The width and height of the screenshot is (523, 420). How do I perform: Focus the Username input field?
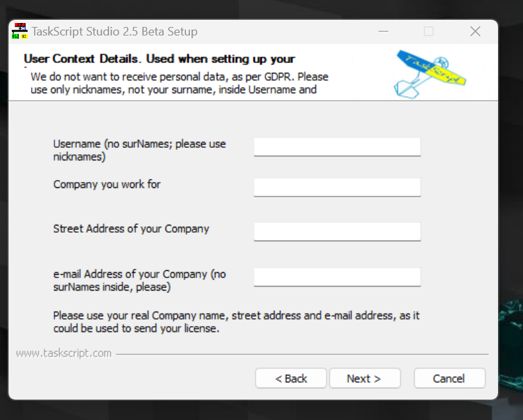coord(337,147)
